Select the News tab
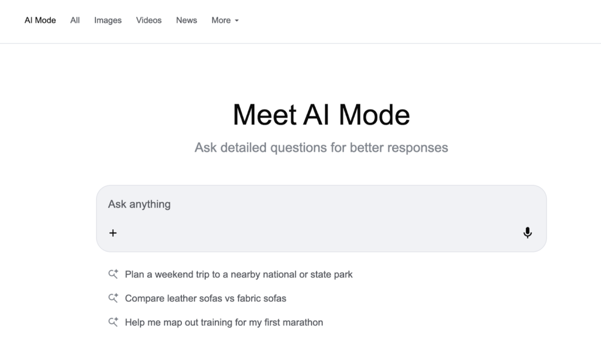Screen dimensions: 601x364 (186, 20)
